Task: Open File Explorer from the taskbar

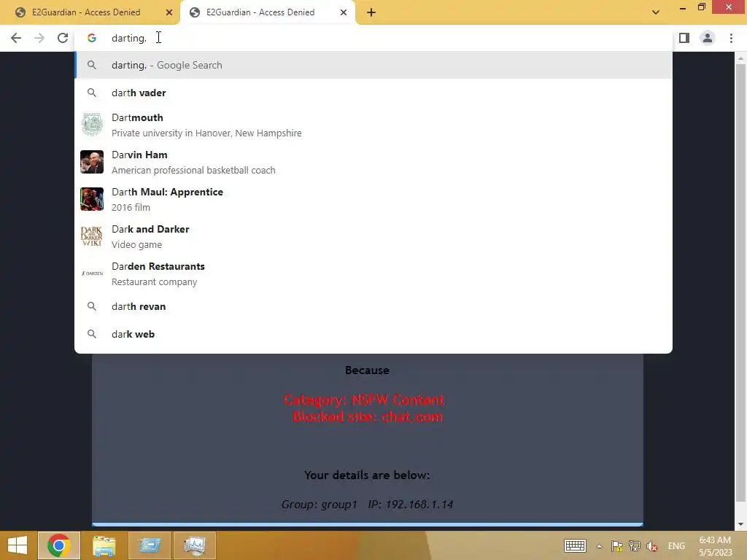Action: tap(104, 545)
